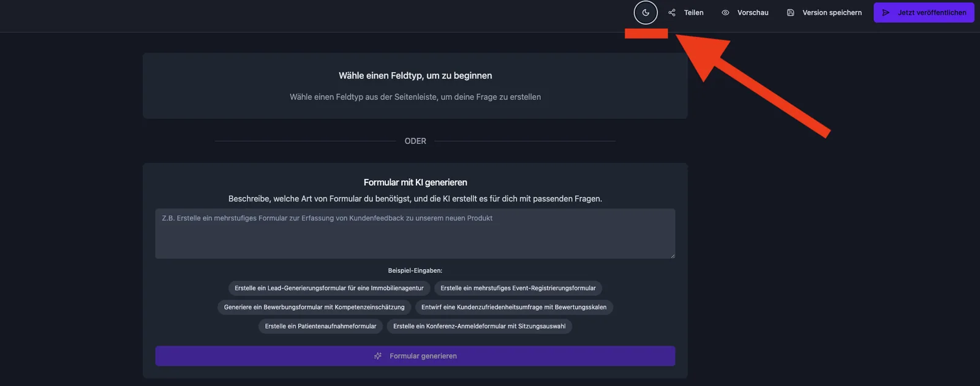Viewport: 980px width, 386px height.
Task: Click the heading Formular mit KI generieren
Action: 415,183
